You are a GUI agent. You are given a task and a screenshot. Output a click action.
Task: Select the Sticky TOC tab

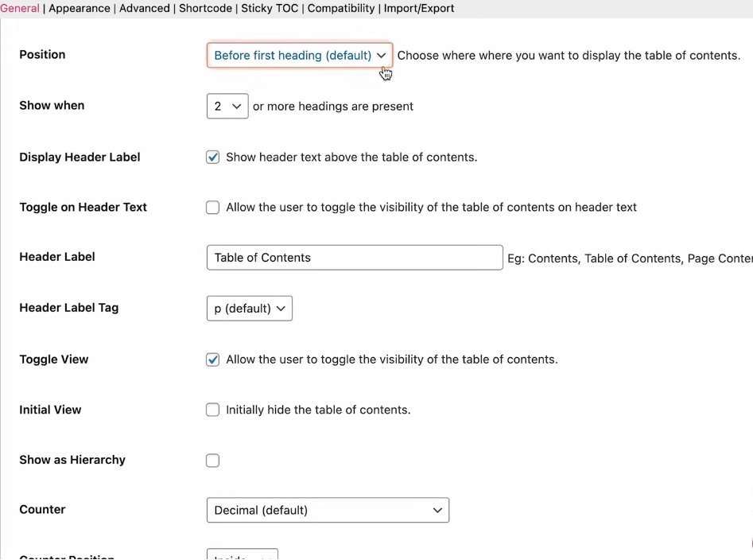[x=270, y=8]
